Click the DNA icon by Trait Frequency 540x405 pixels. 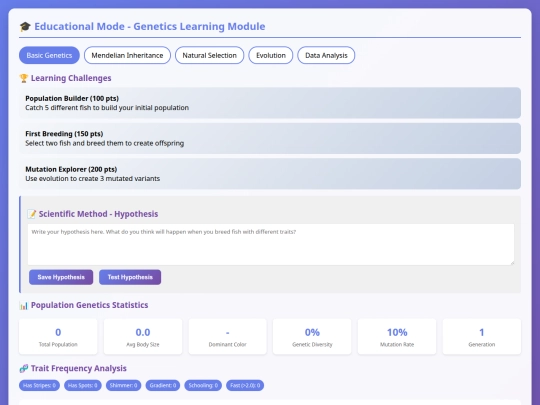pos(23,368)
